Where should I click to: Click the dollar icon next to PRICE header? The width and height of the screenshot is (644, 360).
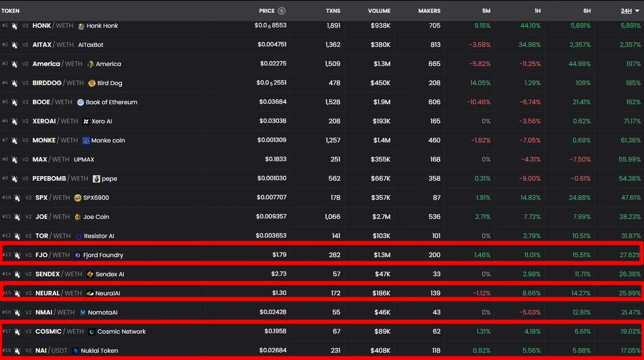(282, 11)
